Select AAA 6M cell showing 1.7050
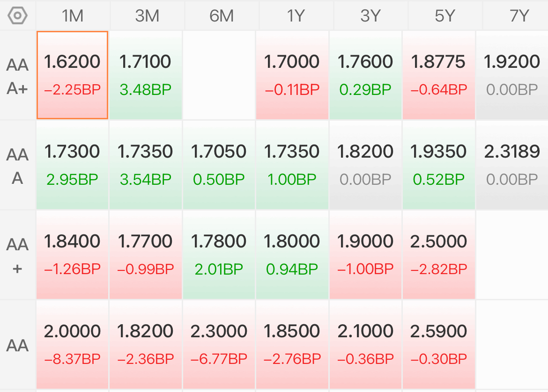Image resolution: width=548 pixels, height=392 pixels. (x=219, y=165)
